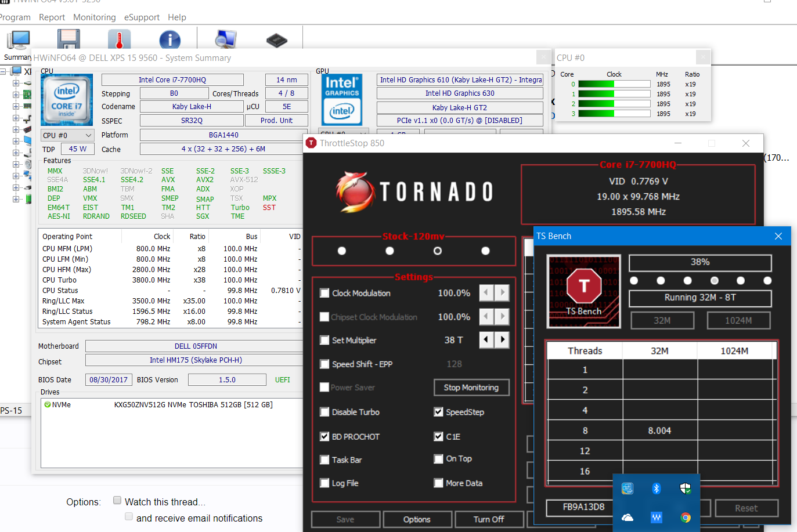Enable Speed Shift - EPP checkbox
This screenshot has width=797, height=532.
324,364
